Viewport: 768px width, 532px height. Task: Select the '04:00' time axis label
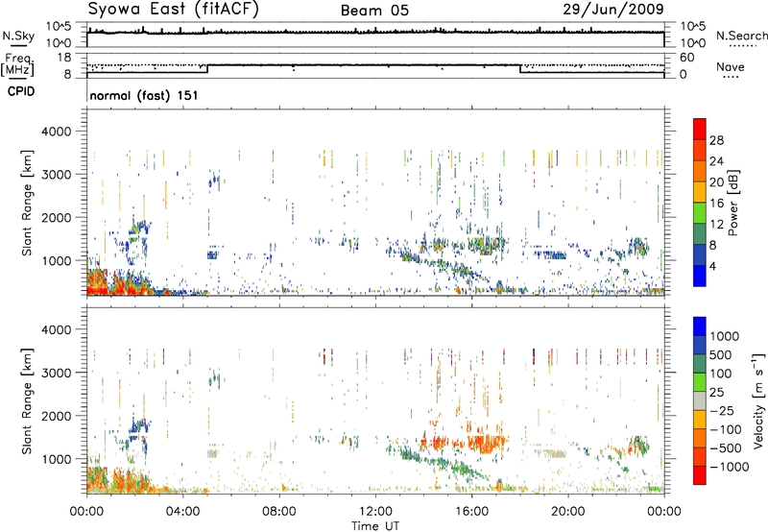(x=183, y=512)
